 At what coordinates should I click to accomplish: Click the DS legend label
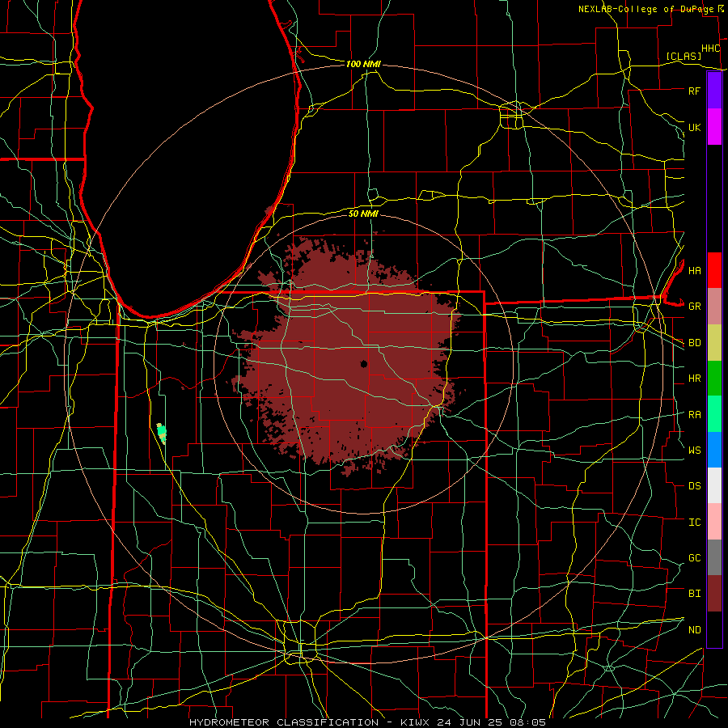click(694, 486)
